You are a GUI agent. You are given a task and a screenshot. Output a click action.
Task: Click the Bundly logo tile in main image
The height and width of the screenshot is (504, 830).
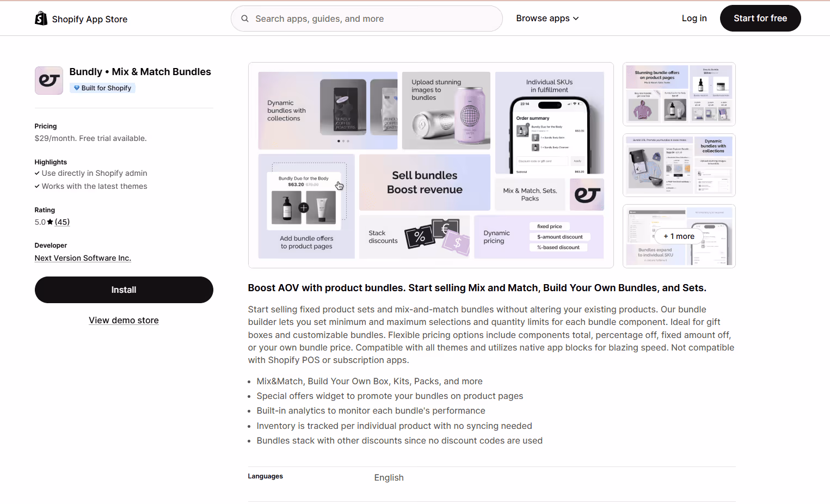[587, 194]
